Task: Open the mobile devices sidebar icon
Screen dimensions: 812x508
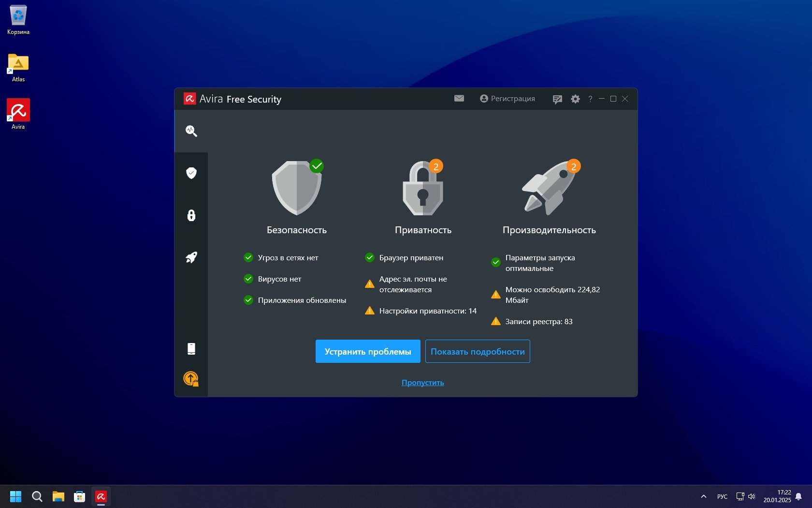Action: click(x=191, y=349)
